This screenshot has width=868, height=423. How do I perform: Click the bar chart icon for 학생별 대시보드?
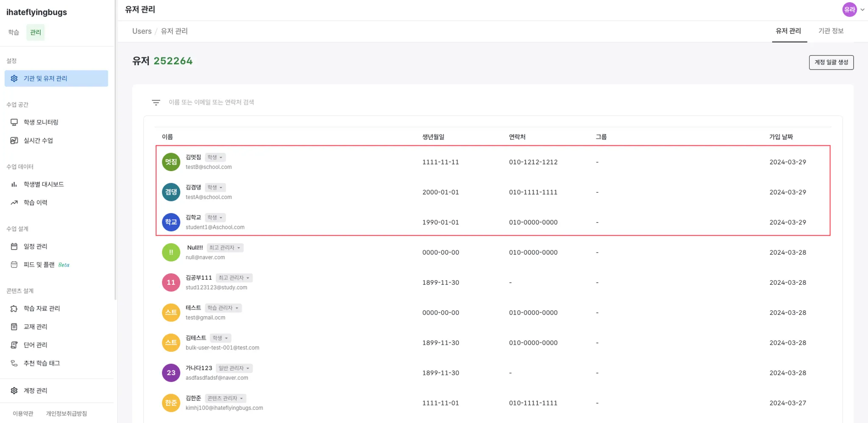pos(14,184)
